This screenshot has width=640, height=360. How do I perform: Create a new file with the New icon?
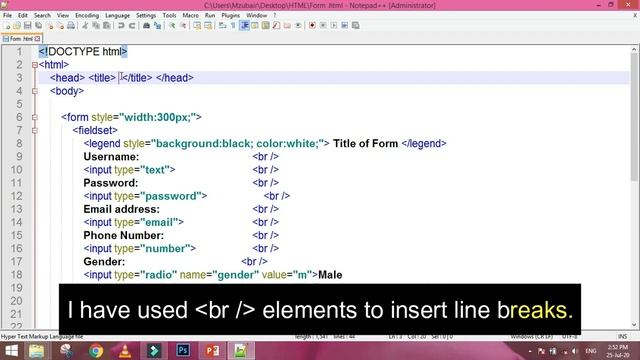7,25
